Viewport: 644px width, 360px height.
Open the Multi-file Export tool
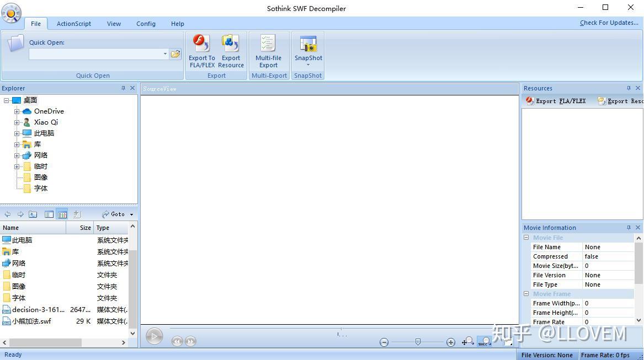[x=268, y=52]
